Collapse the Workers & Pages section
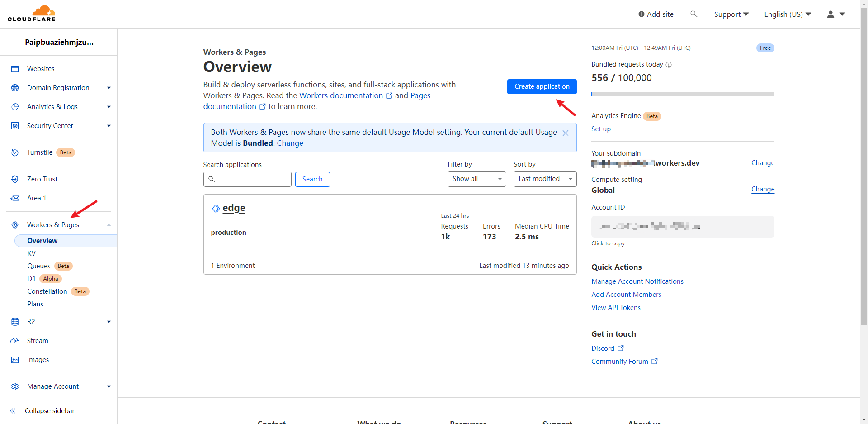Screen dimensions: 868x424 pos(108,225)
